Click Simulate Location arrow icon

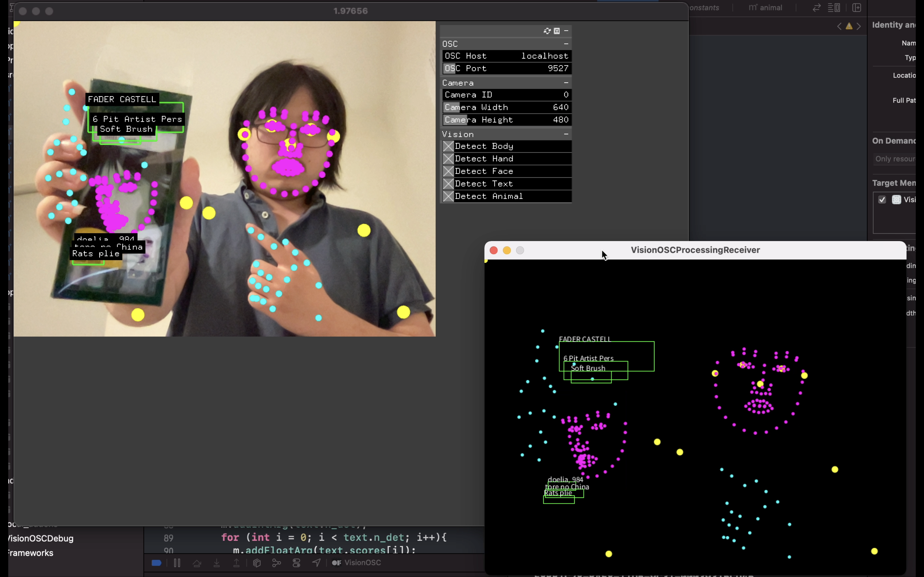click(316, 563)
